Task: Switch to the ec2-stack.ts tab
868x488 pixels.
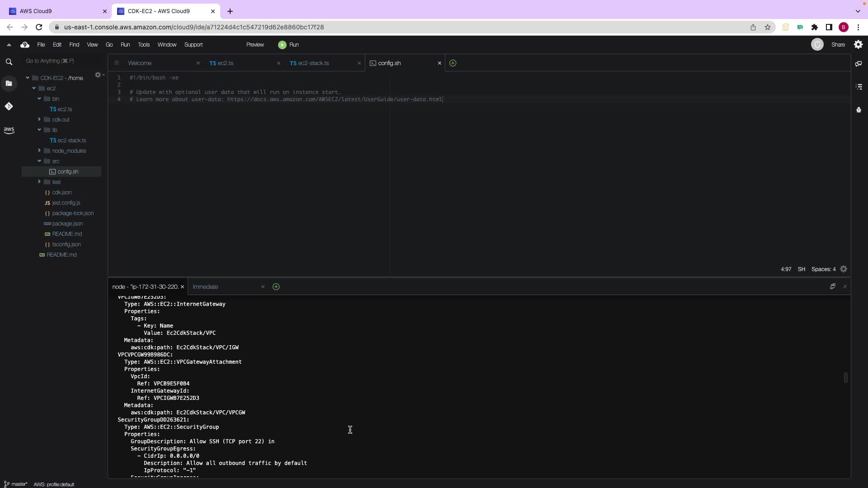Action: [313, 63]
